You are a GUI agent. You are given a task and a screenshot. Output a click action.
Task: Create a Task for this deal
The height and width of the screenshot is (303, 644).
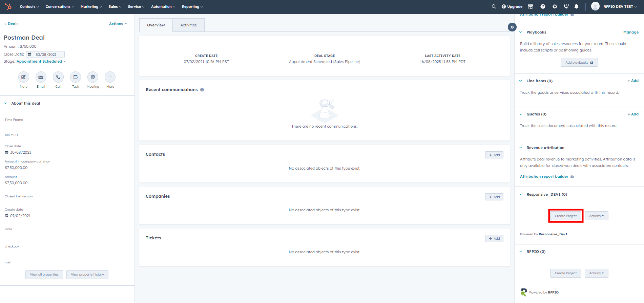76,77
